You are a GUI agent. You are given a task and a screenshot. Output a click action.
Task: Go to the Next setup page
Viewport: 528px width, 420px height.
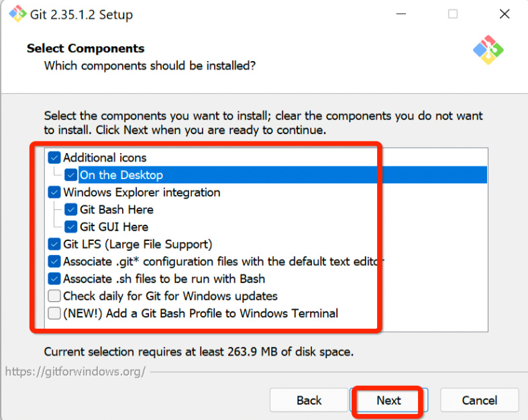click(389, 400)
